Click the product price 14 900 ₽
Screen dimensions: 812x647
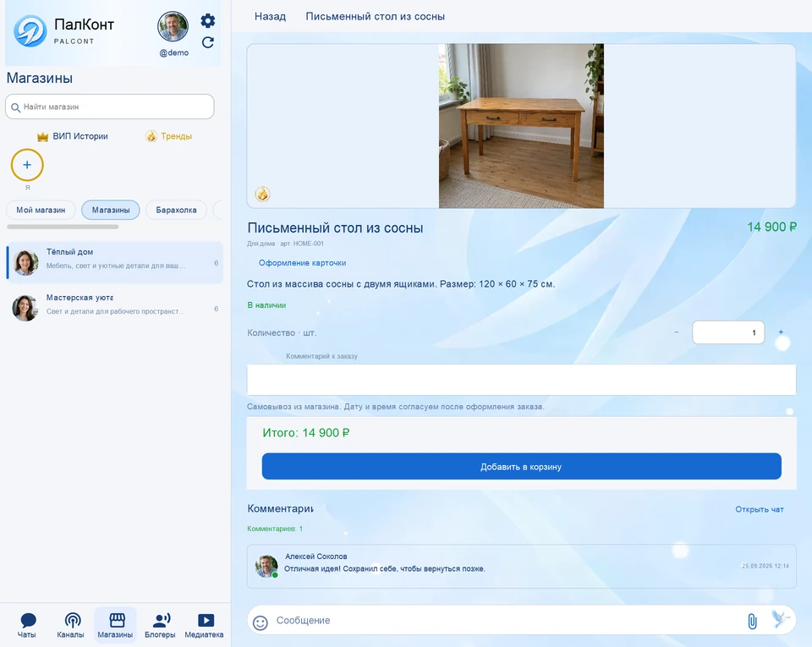tap(771, 228)
